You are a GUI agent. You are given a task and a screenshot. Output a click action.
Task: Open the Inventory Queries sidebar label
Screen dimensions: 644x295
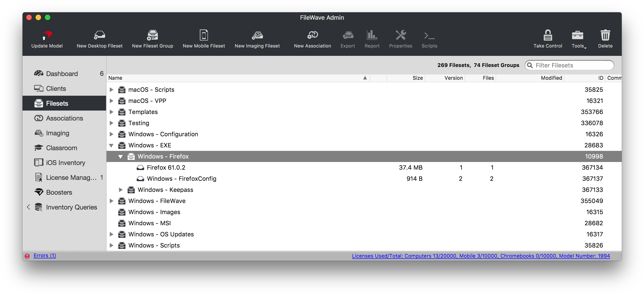pos(71,207)
